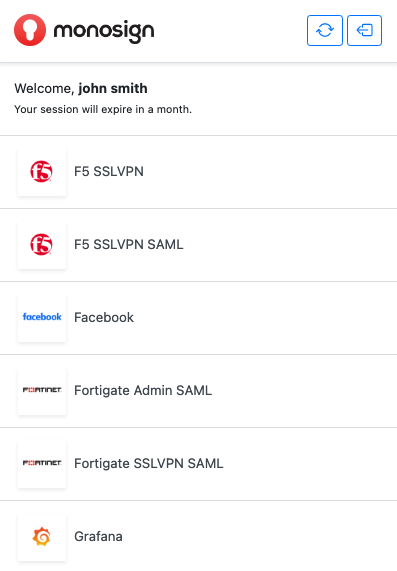
Task: Open the F5 SSLVPN SAML app icon
Action: coord(42,244)
